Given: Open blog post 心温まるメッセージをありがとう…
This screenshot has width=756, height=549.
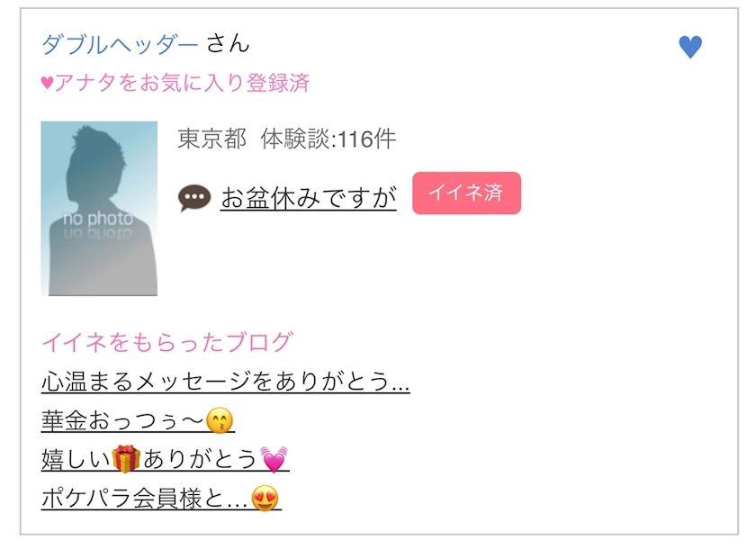Looking at the screenshot, I should [225, 382].
